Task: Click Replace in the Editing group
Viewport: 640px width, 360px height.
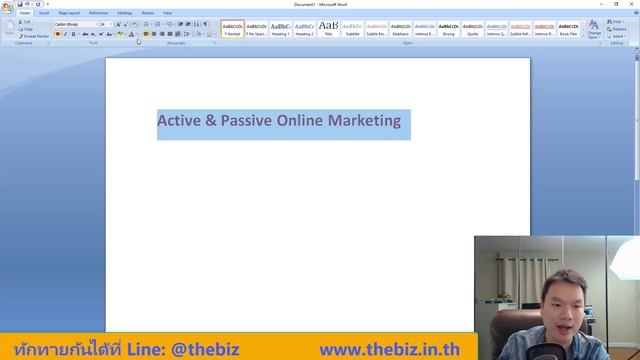Action: coord(616,29)
